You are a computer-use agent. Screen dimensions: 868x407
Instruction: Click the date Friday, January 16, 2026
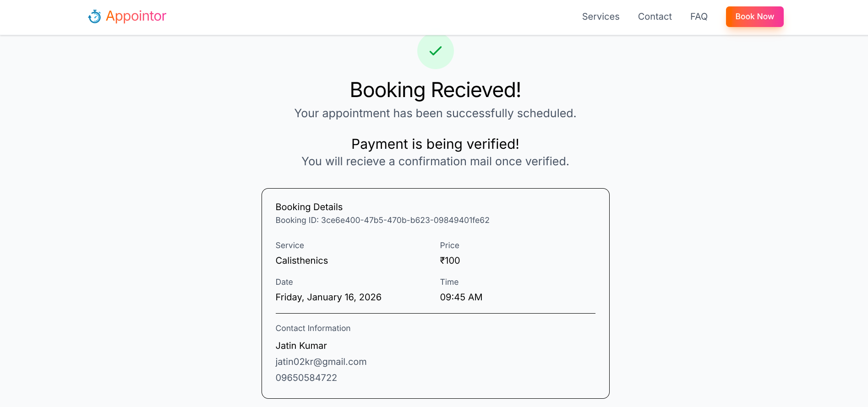328,297
